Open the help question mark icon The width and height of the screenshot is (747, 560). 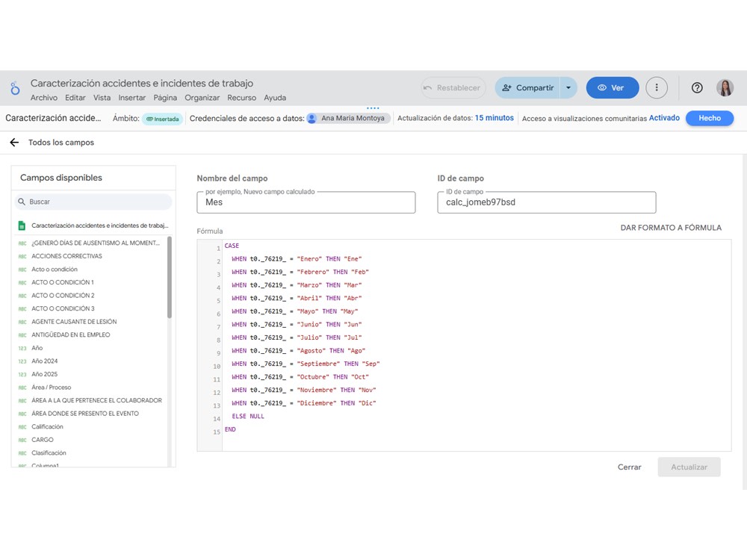696,87
